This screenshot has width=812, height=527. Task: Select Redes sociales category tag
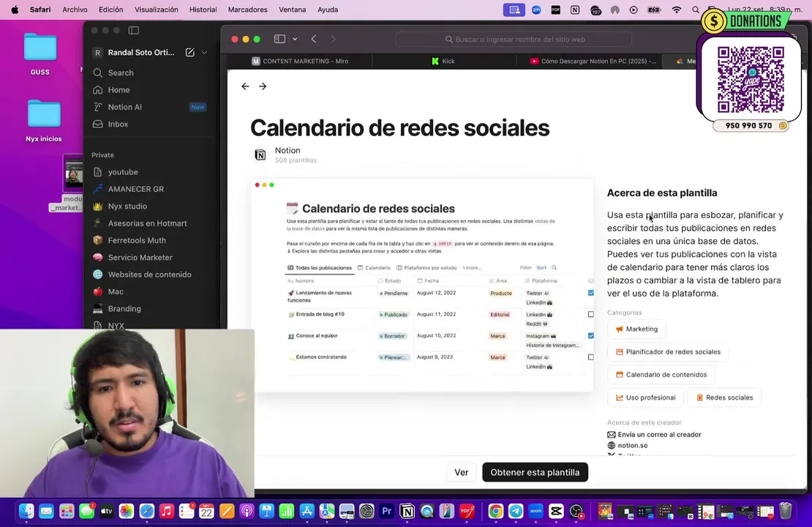724,397
